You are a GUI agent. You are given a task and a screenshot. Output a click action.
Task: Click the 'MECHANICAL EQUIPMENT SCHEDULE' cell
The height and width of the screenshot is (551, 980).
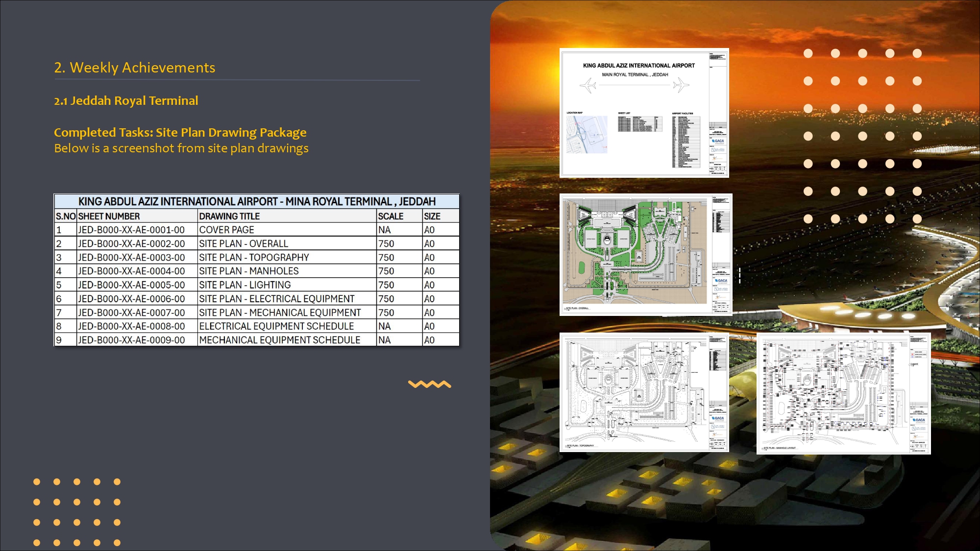pos(287,340)
